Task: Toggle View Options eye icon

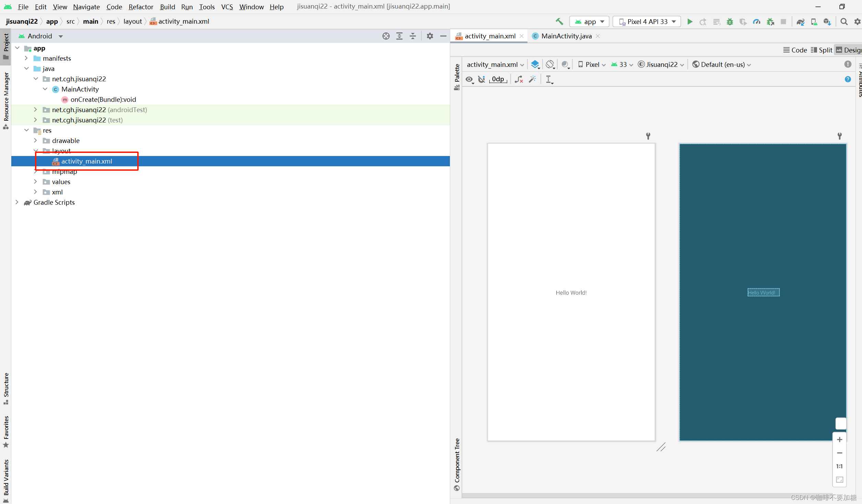Action: 469,79
